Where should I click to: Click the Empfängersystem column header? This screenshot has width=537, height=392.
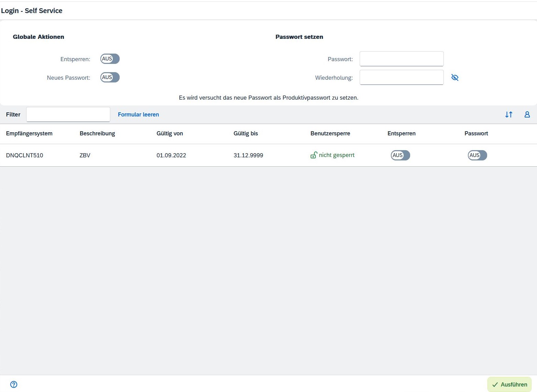click(29, 134)
